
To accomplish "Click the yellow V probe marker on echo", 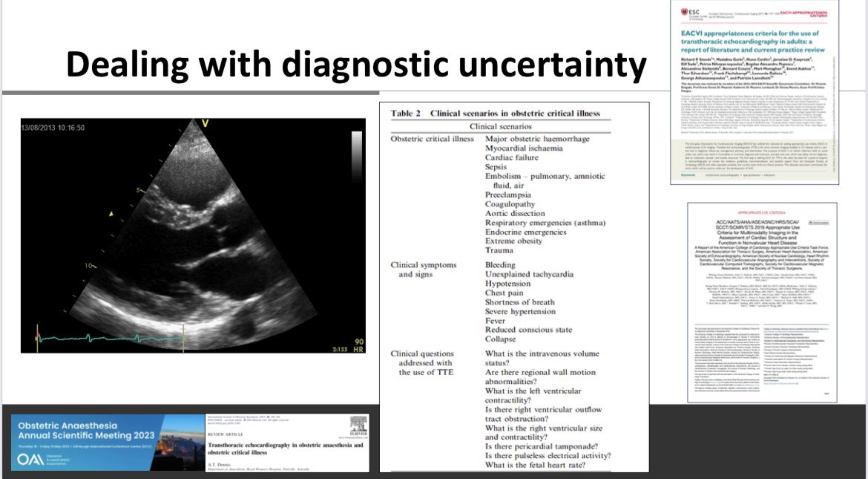I will coord(206,123).
